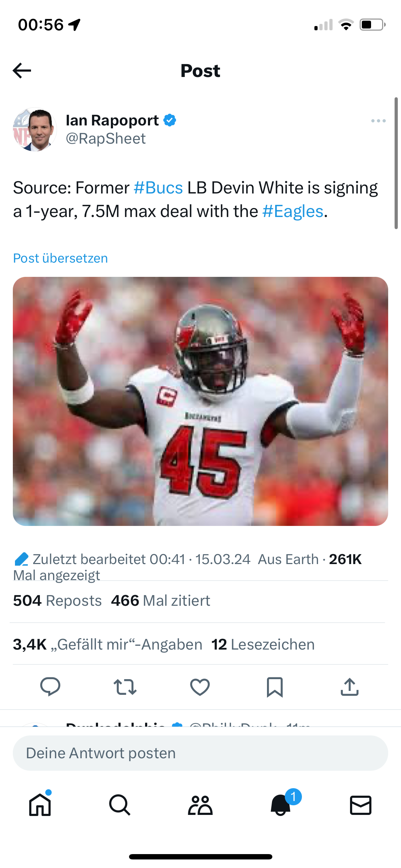401x868 pixels.
Task: Tap the #Eagles hashtag link
Action: click(x=293, y=211)
